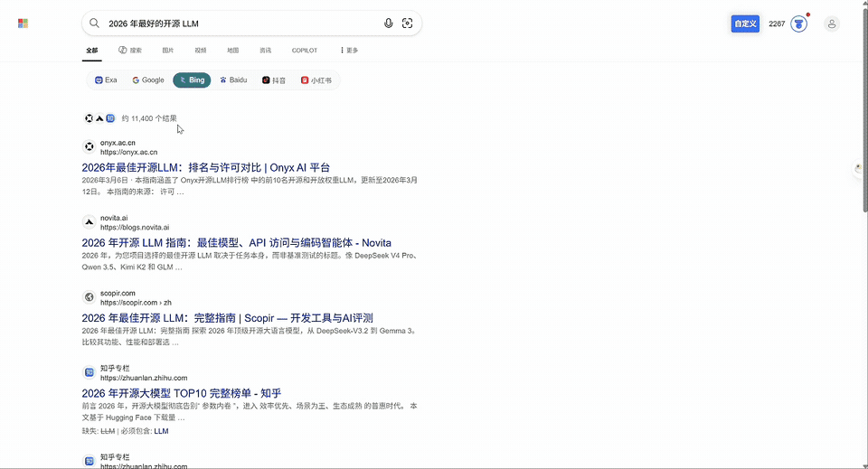This screenshot has height=469, width=868.
Task: Open the user account profile icon
Action: [x=832, y=23]
